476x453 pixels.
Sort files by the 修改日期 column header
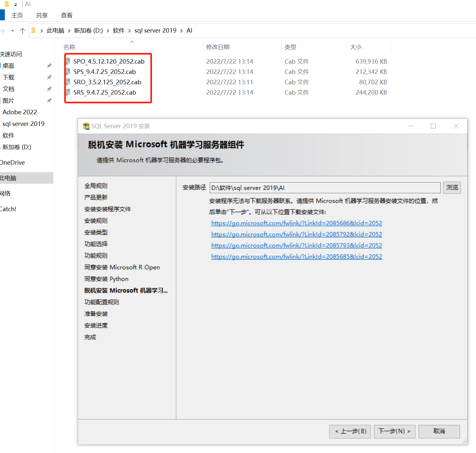tap(218, 47)
